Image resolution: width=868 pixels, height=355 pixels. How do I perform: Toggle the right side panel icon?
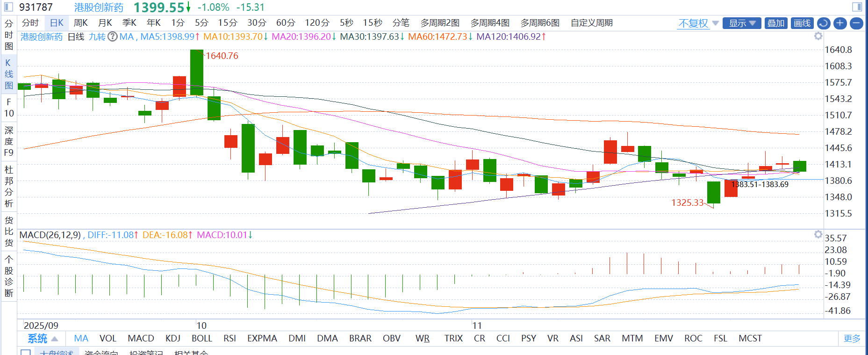(857, 7)
